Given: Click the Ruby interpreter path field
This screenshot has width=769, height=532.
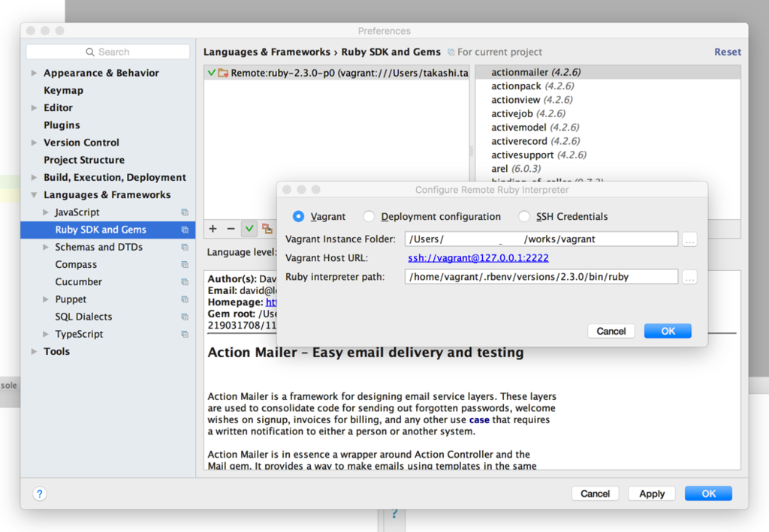Looking at the screenshot, I should point(541,277).
